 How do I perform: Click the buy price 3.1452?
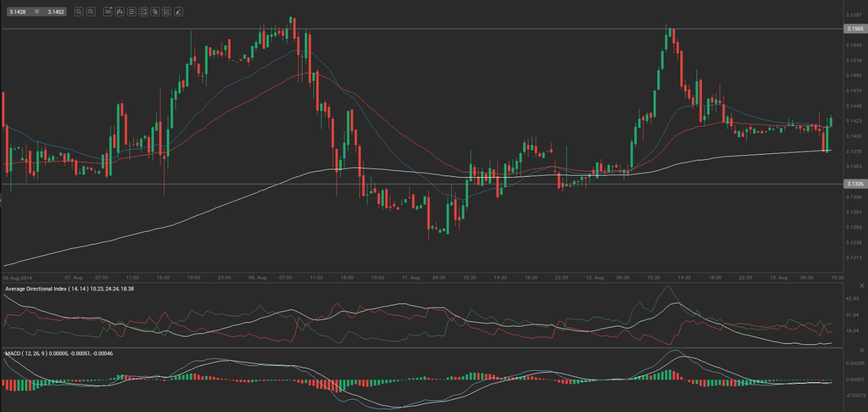pyautogui.click(x=56, y=12)
